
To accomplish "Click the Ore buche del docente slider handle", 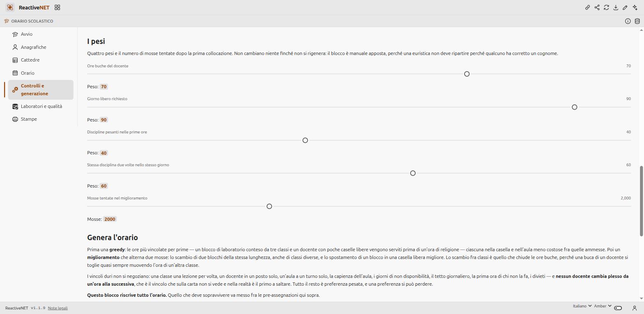I will [x=467, y=74].
